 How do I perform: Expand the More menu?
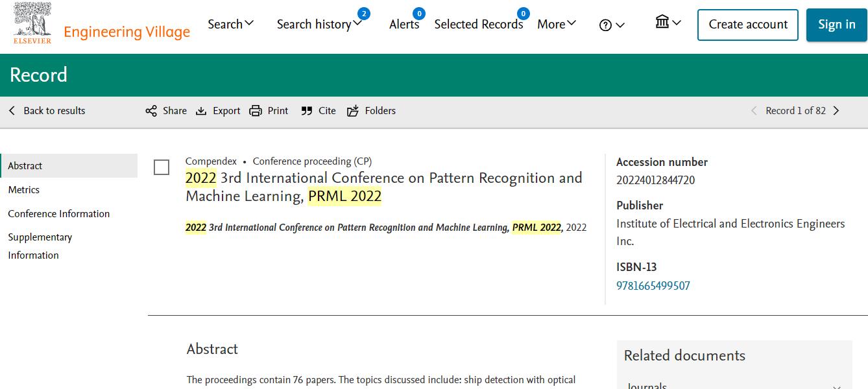pyautogui.click(x=557, y=24)
